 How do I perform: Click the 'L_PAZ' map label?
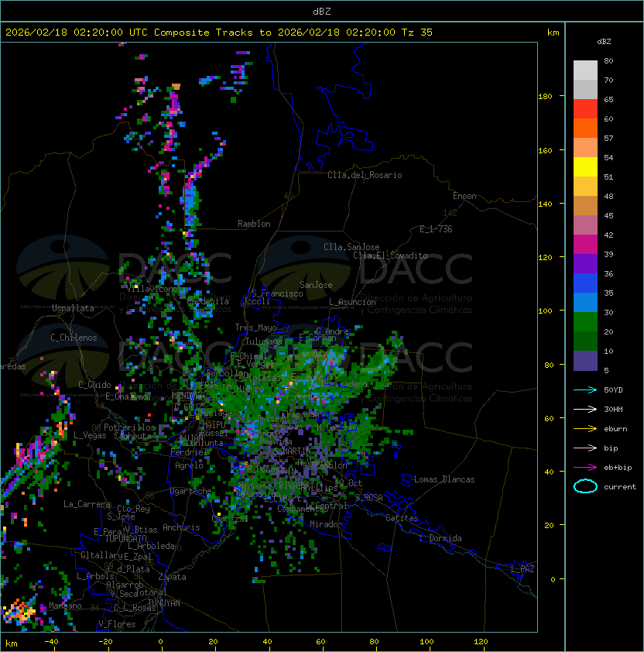point(522,569)
